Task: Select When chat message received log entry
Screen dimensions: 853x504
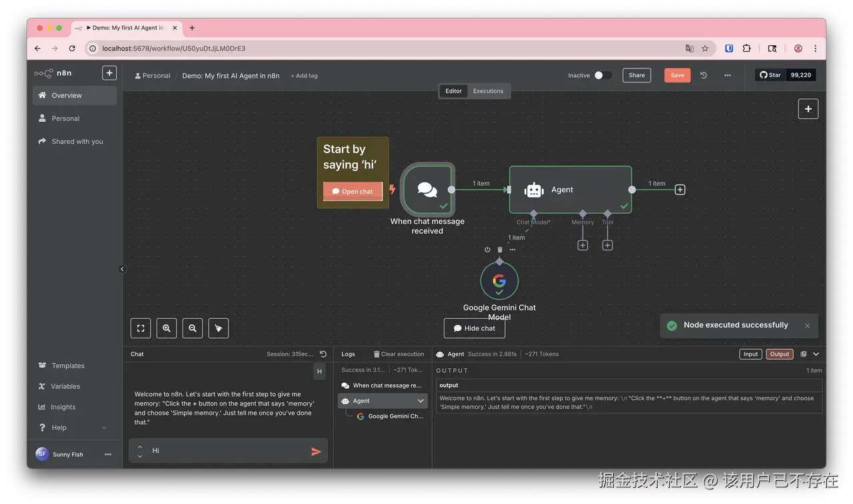Action: coord(382,385)
